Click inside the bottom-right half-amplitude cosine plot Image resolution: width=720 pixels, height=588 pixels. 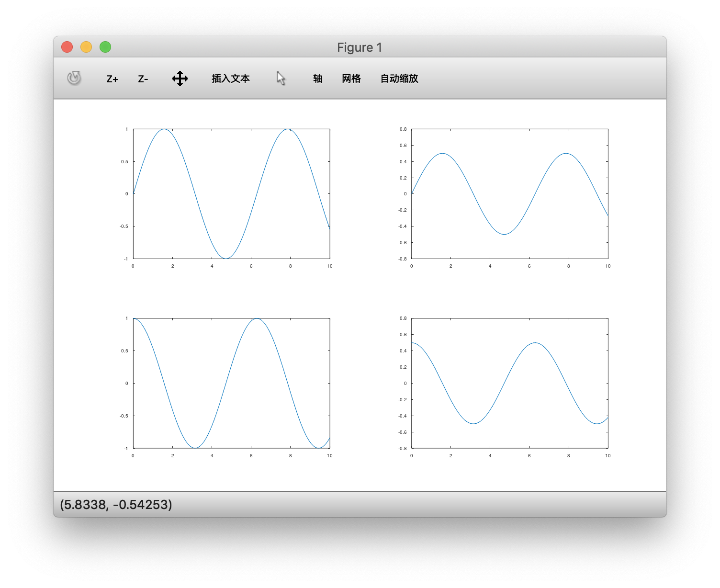(510, 383)
